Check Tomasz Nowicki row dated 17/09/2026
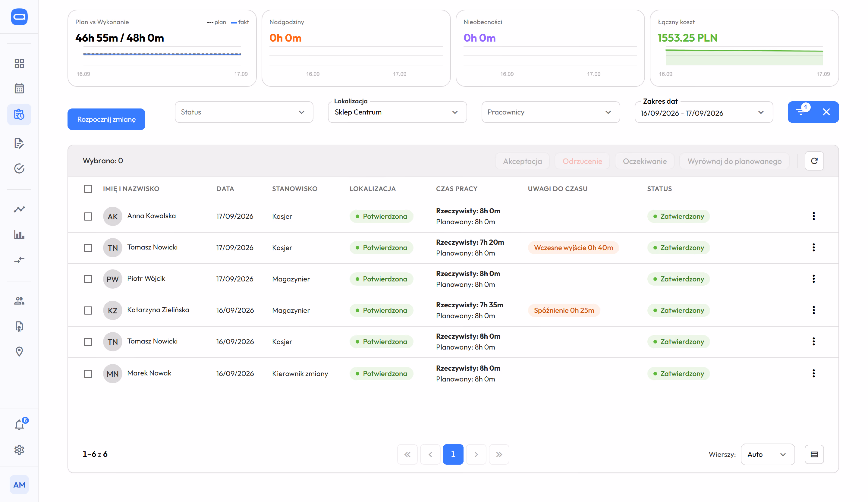This screenshot has width=868, height=502. point(88,248)
